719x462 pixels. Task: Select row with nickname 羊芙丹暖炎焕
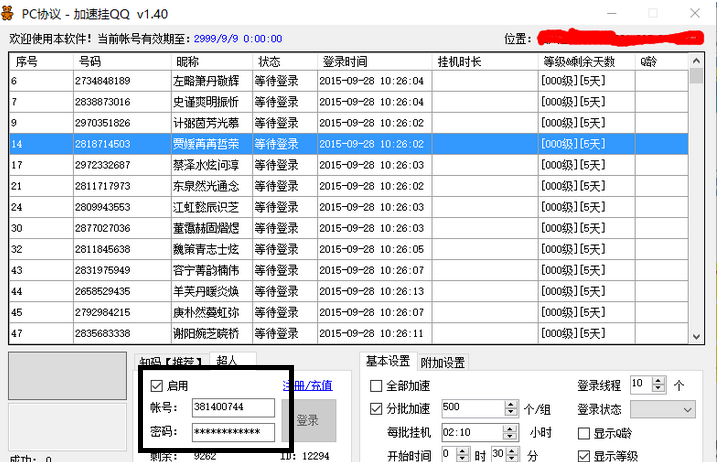tap(348, 292)
